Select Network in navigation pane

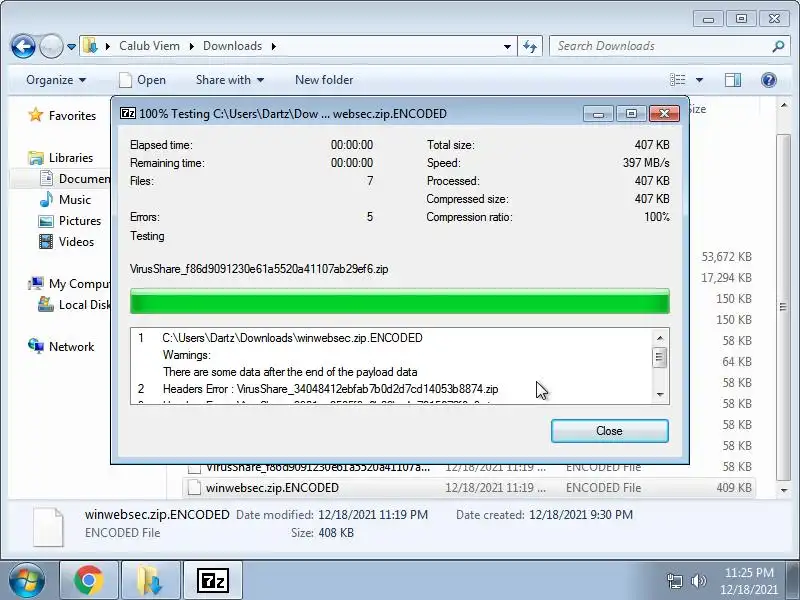71,346
